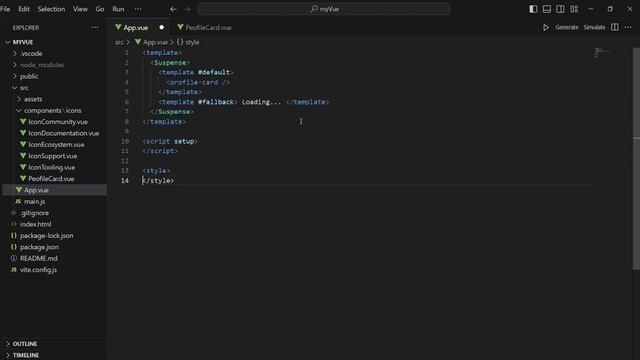Open the Edit menu
Image resolution: width=640 pixels, height=360 pixels.
click(x=24, y=9)
